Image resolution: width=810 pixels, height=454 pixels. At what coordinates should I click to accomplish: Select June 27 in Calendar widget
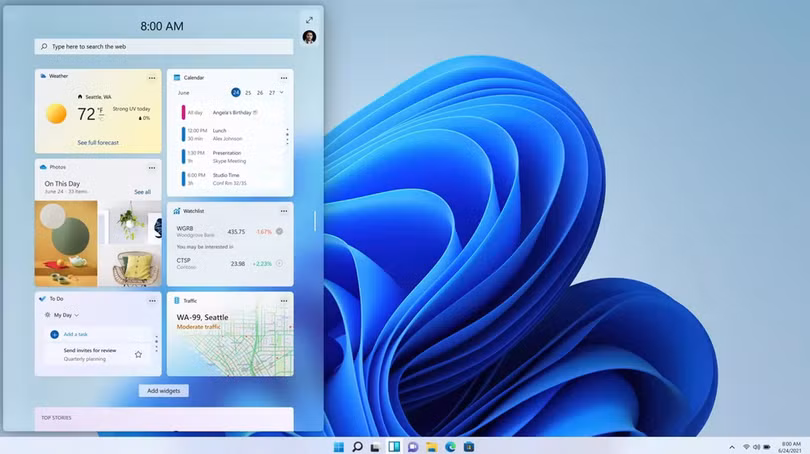pyautogui.click(x=272, y=93)
